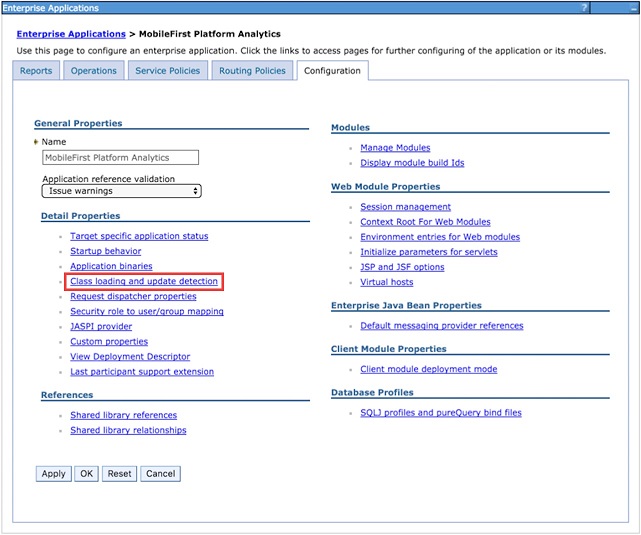This screenshot has width=641, height=535.
Task: Open the Routing Policies tab
Action: [x=252, y=71]
